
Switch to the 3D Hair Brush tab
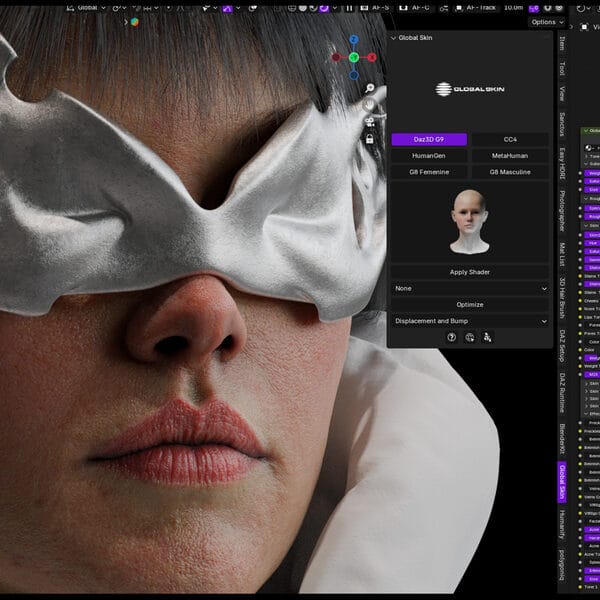point(562,297)
